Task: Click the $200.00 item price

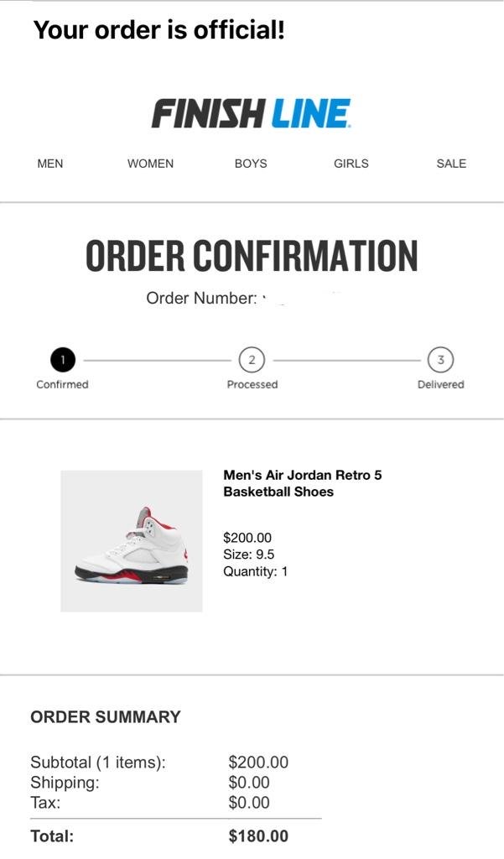Action: click(x=247, y=538)
